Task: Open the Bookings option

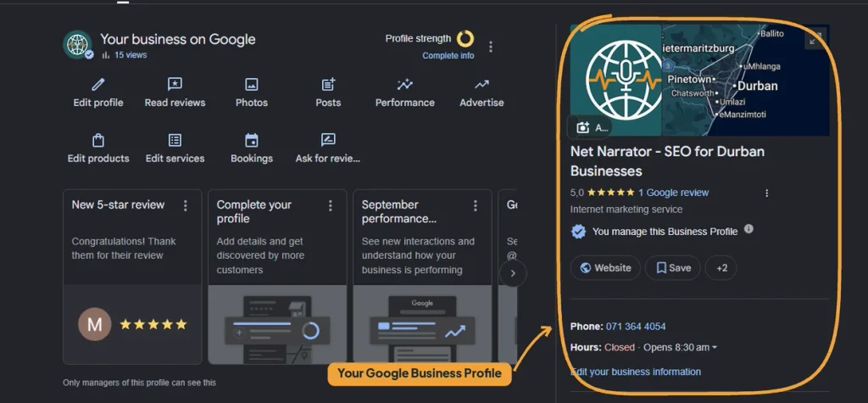Action: pos(251,148)
